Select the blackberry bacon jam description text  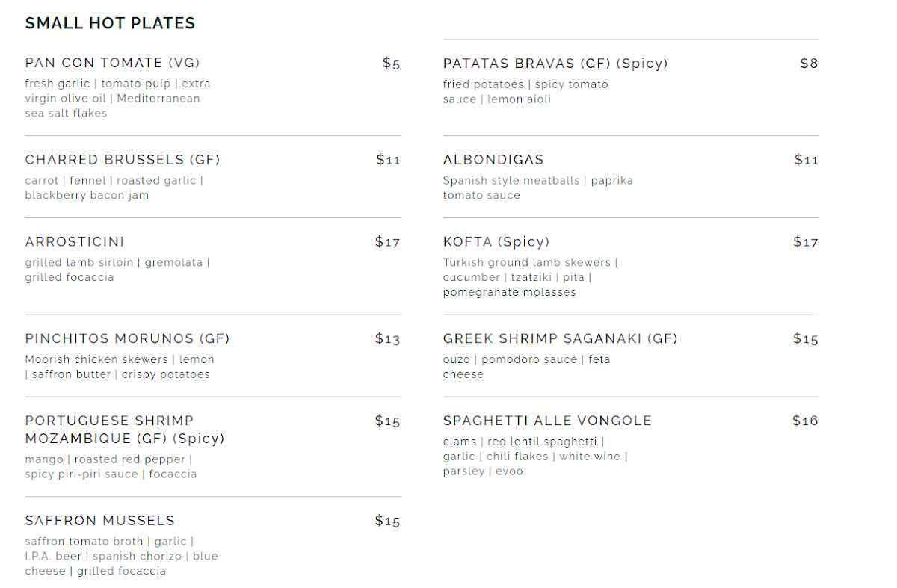(114, 188)
